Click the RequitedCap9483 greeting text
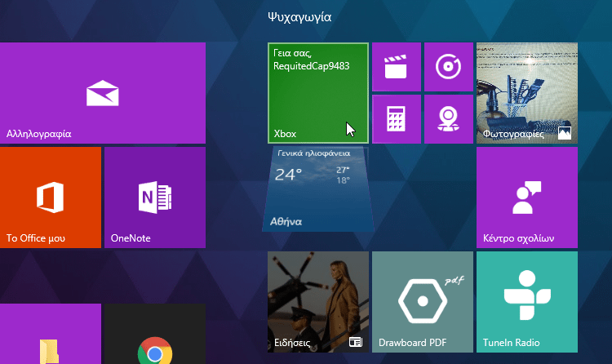 (312, 66)
